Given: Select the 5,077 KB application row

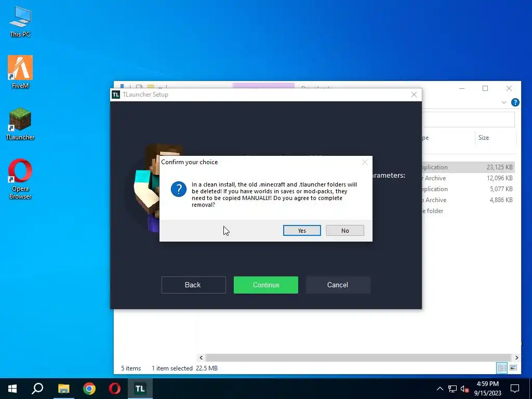Looking at the screenshot, I should 468,189.
